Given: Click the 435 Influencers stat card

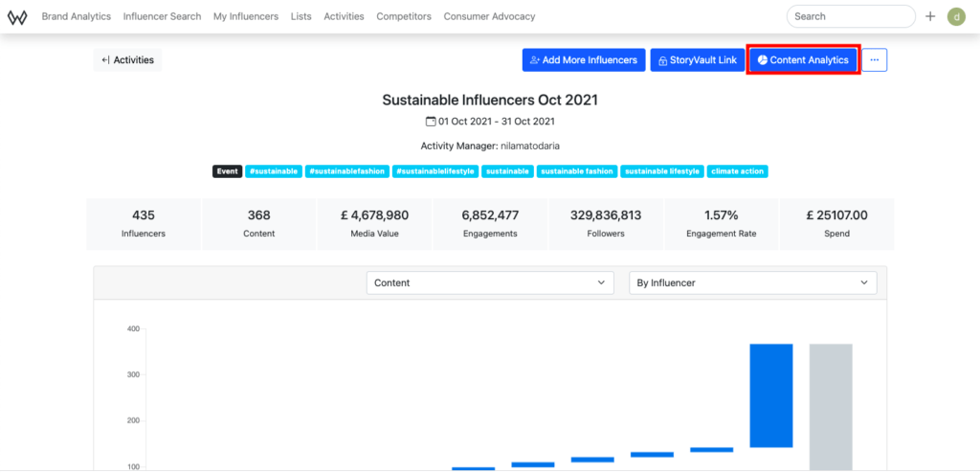Looking at the screenshot, I should pyautogui.click(x=144, y=224).
